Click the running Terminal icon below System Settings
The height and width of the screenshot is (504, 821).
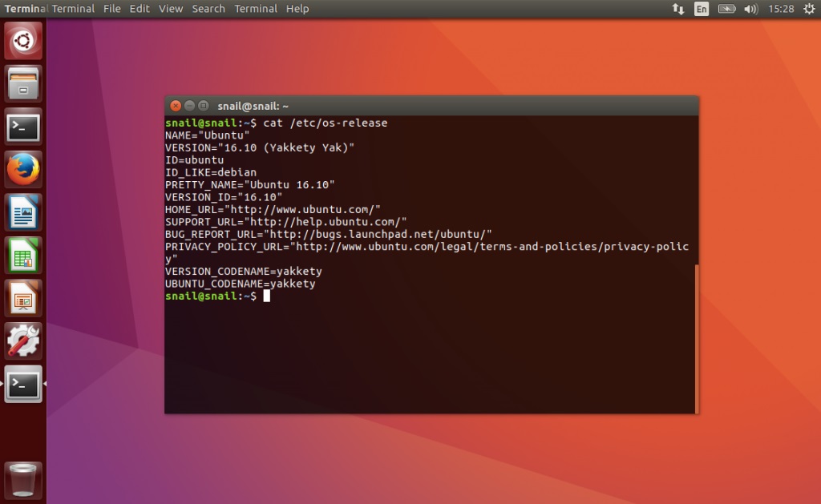click(23, 384)
